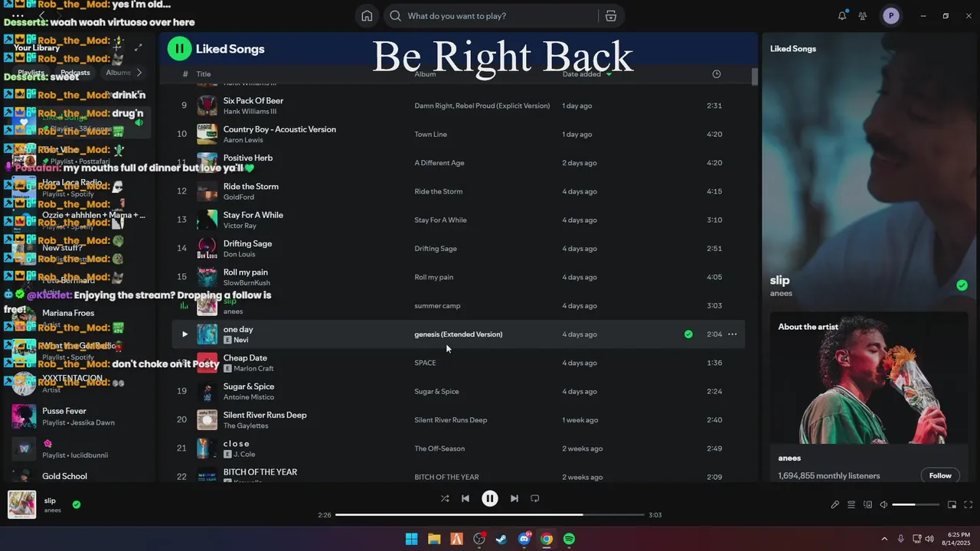Open song title slip in now playing bar
This screenshot has height=551, width=980.
[x=50, y=500]
